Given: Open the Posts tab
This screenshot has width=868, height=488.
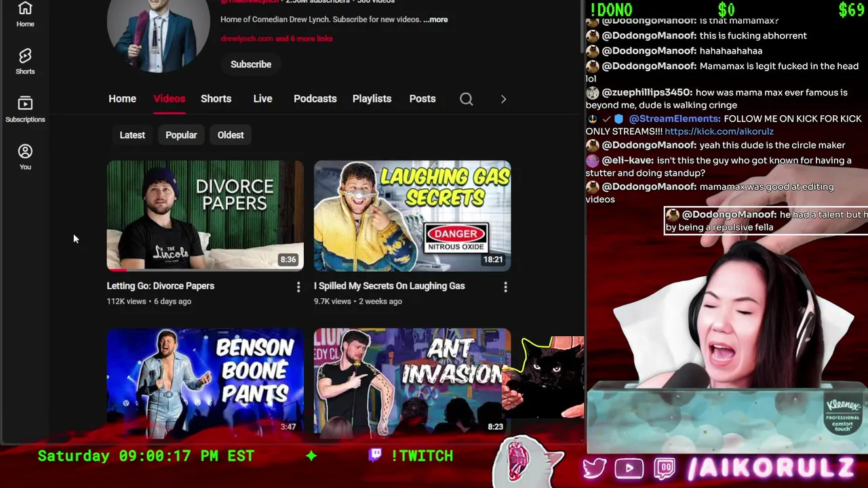Looking at the screenshot, I should (x=422, y=99).
